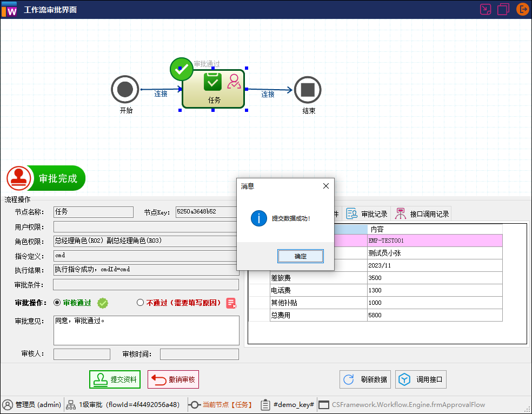
Task: Click the pink arrow-in-box icon in title bar
Action: tap(486, 9)
